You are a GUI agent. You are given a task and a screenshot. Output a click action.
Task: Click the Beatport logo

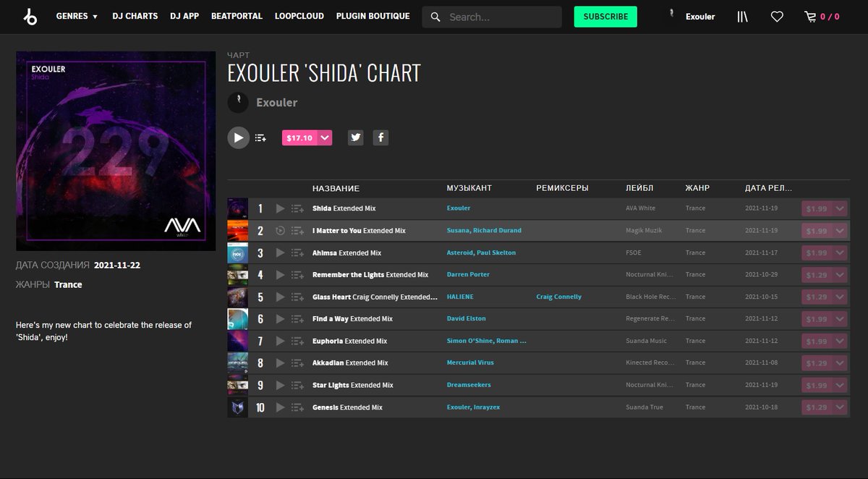point(30,16)
